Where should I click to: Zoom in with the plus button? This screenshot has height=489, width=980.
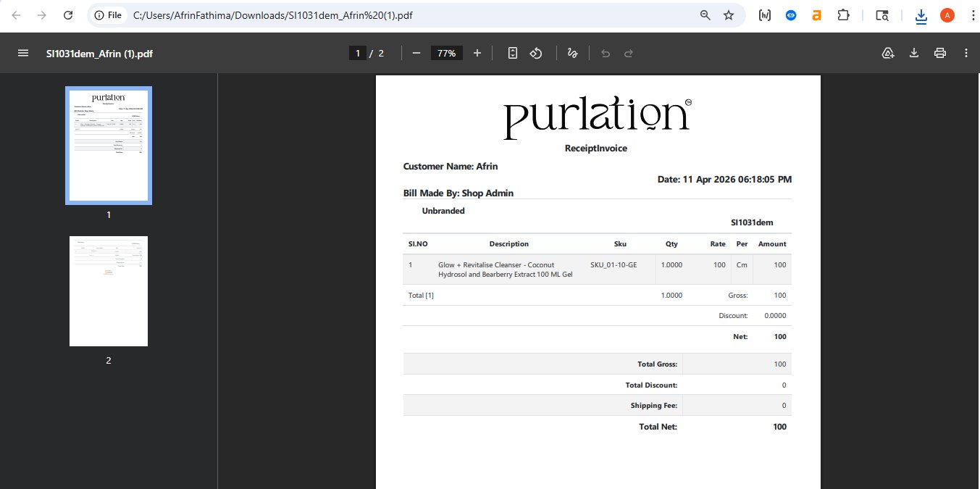[x=476, y=52]
